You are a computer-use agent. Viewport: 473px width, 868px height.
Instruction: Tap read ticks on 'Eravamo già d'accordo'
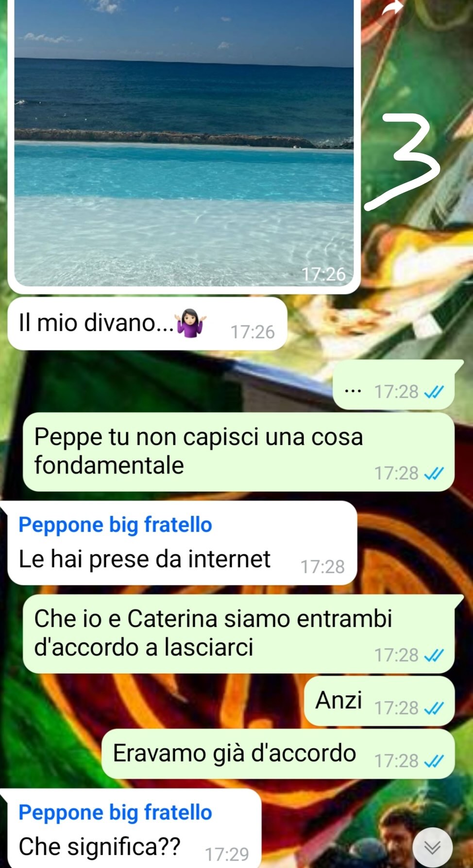coord(434,761)
